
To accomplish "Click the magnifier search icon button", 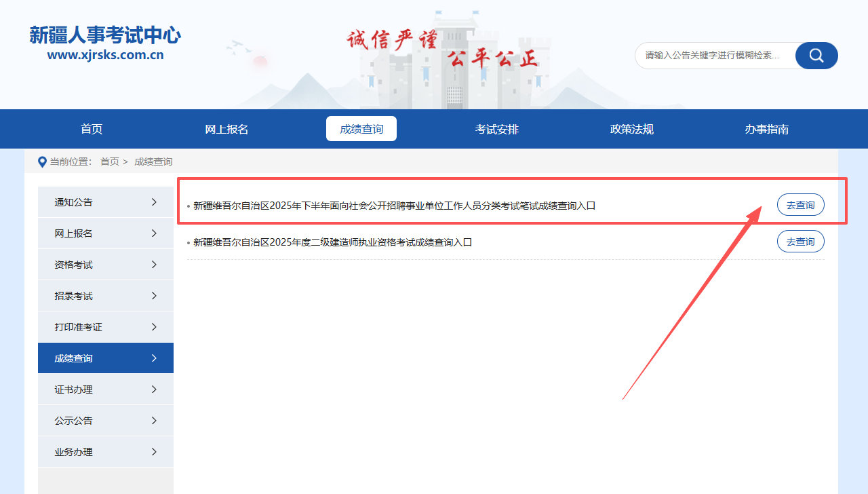I will [x=816, y=56].
